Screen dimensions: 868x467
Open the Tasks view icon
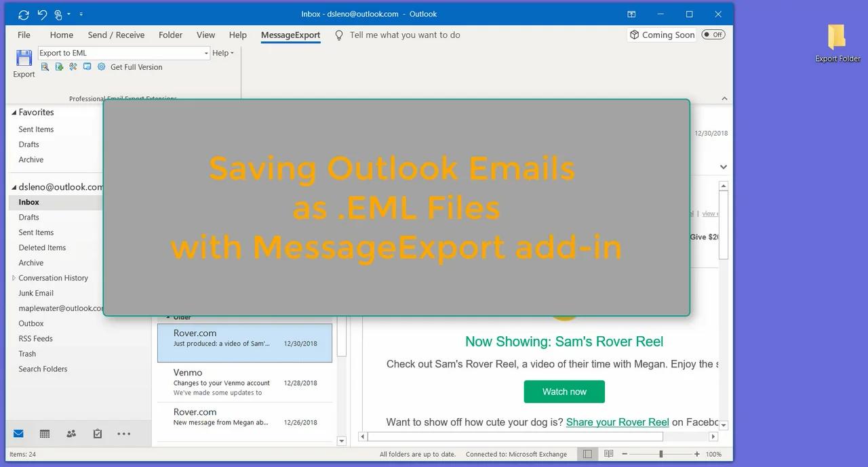click(x=98, y=434)
